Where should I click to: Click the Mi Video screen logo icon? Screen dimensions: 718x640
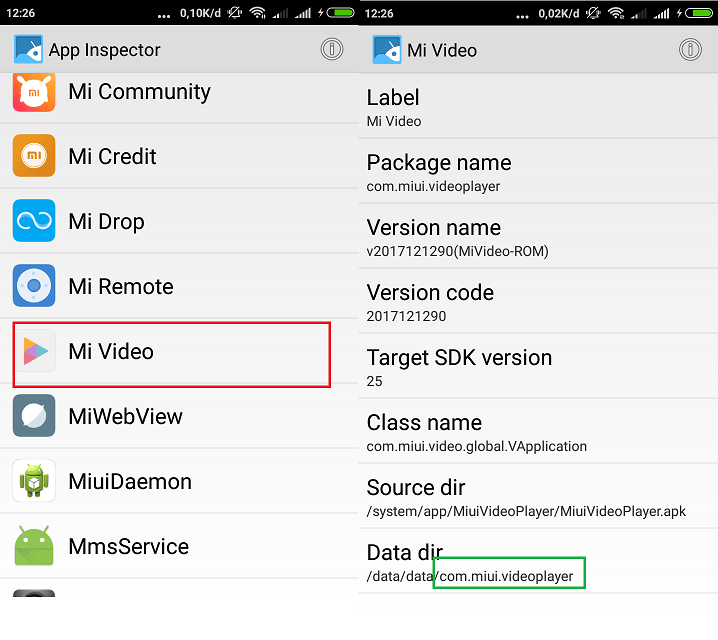[x=387, y=49]
